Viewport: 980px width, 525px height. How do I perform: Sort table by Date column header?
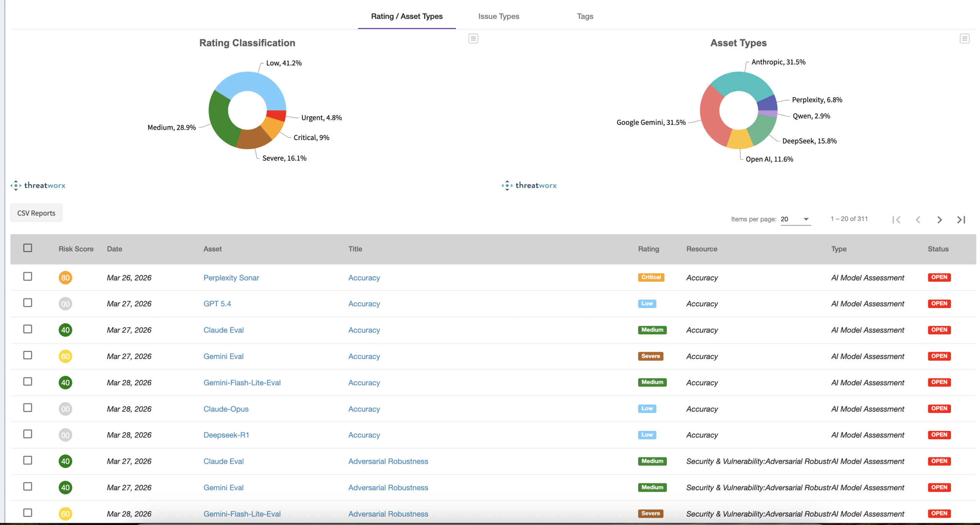pos(114,249)
